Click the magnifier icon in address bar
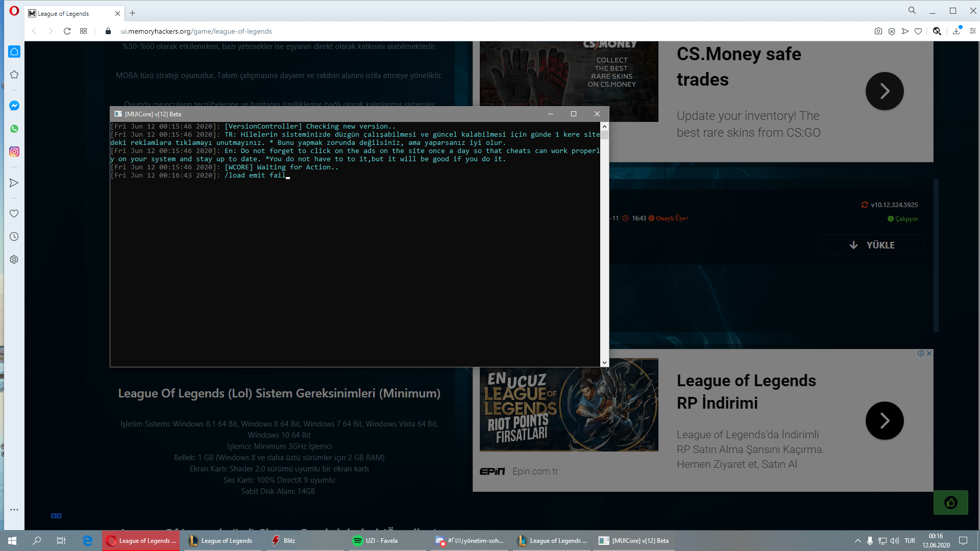The image size is (980, 551). click(x=937, y=31)
